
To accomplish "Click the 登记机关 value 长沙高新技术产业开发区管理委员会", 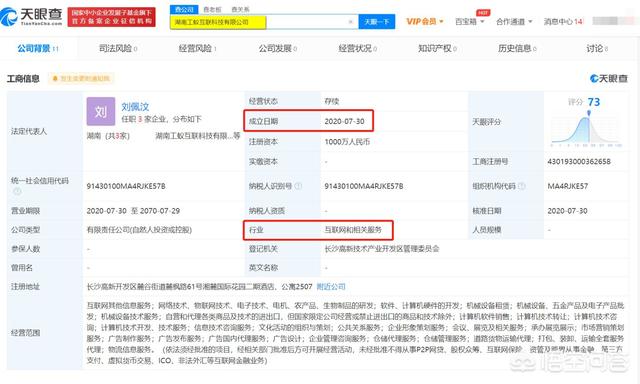I will (382, 249).
